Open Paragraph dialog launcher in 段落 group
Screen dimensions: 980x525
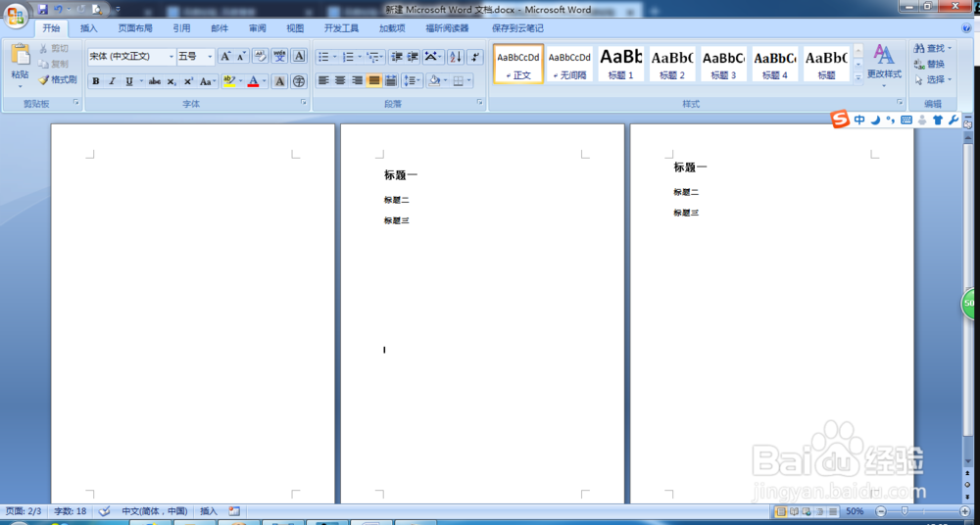point(480,103)
